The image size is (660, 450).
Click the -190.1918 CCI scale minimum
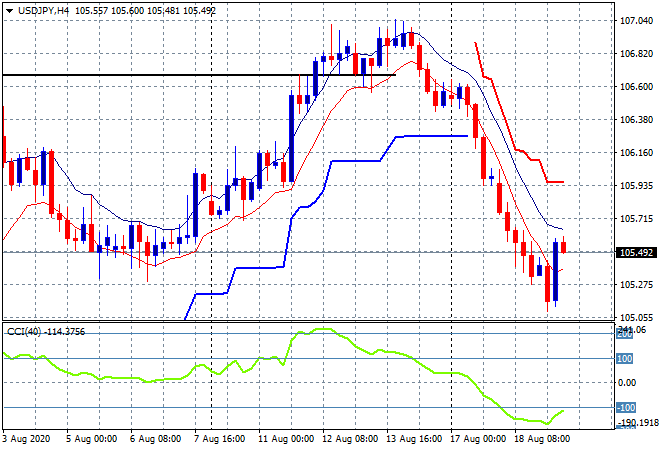click(x=638, y=422)
